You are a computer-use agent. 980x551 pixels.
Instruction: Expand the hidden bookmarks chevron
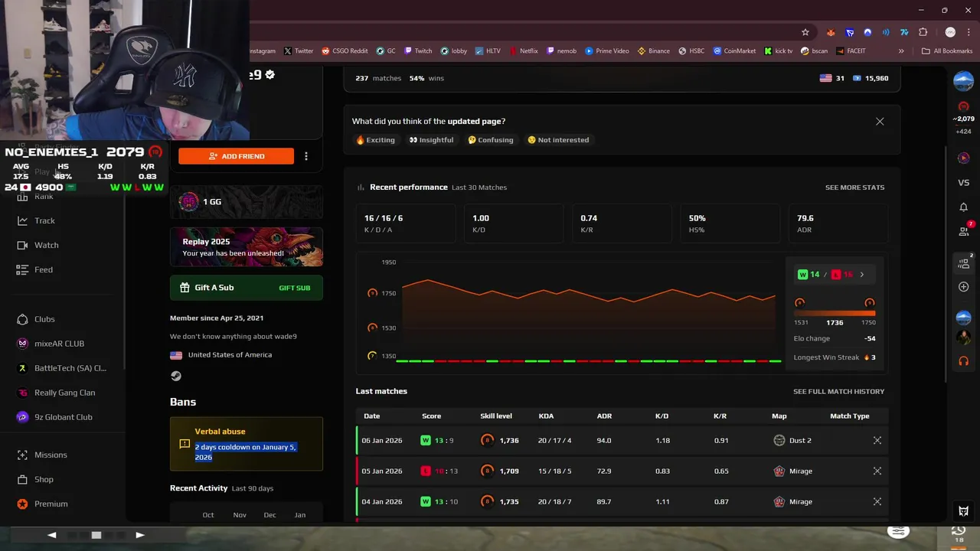[901, 51]
